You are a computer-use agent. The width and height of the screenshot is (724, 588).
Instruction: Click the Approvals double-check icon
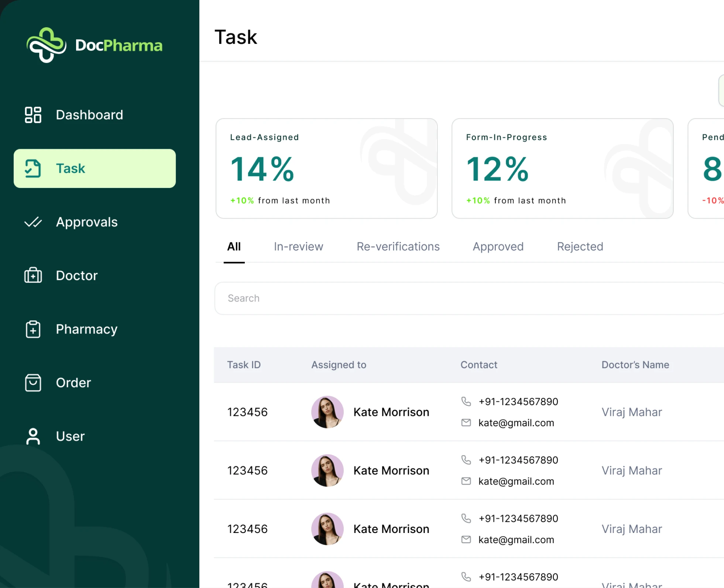33,222
